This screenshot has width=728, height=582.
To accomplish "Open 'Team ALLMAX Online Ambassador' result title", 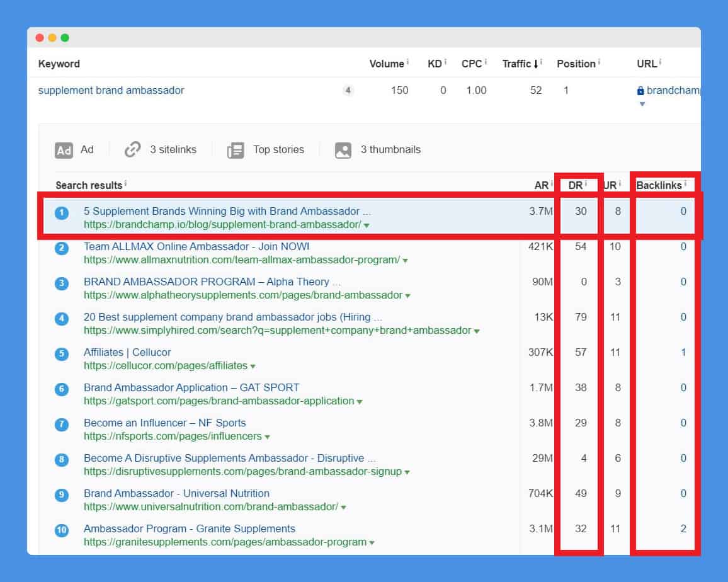I will pos(196,247).
